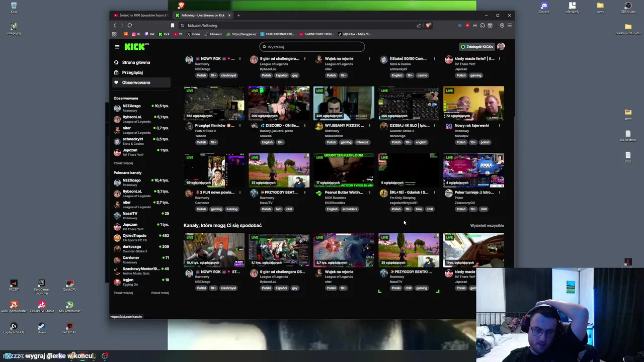
Task: Open the YT bookmark
Action: [x=179, y=34]
